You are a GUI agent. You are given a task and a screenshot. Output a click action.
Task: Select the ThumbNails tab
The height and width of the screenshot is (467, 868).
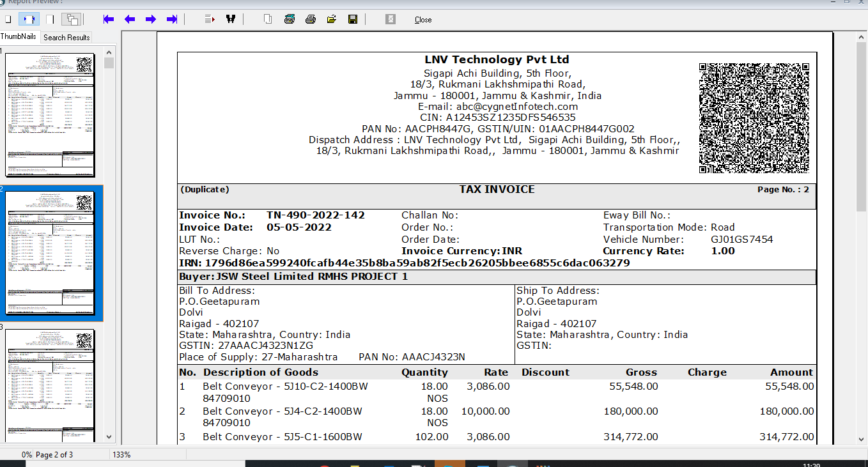click(19, 37)
